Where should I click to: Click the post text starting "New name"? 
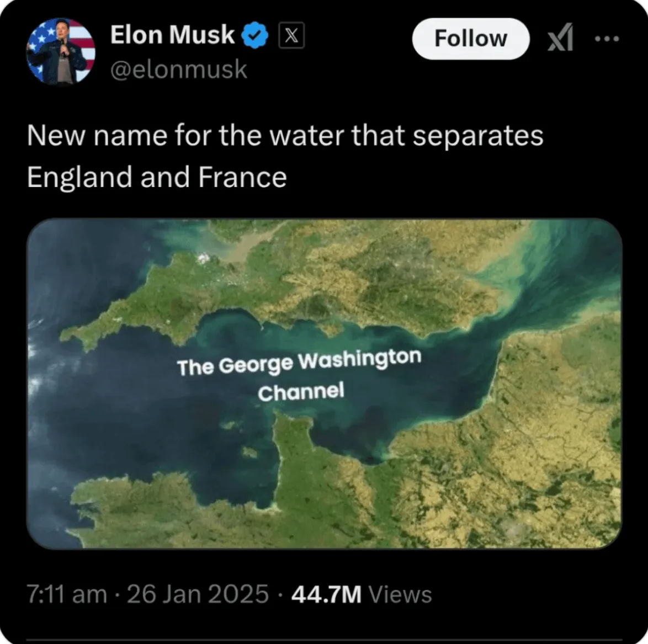(285, 136)
